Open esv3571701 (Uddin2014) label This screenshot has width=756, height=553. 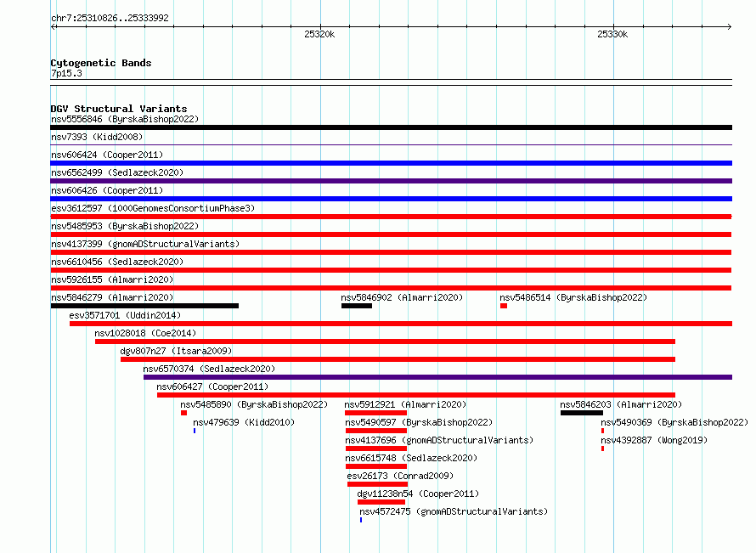(x=125, y=315)
